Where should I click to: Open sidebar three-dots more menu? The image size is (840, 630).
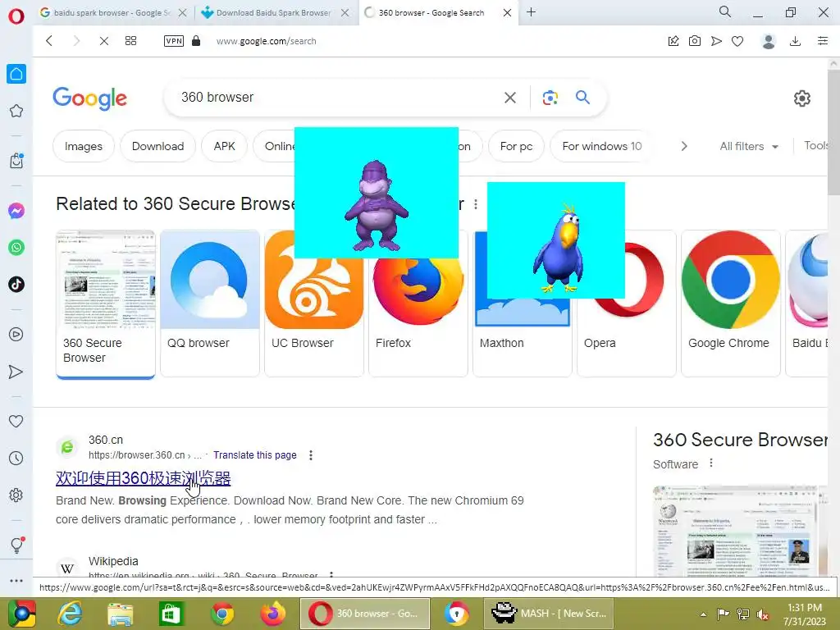pos(16,581)
